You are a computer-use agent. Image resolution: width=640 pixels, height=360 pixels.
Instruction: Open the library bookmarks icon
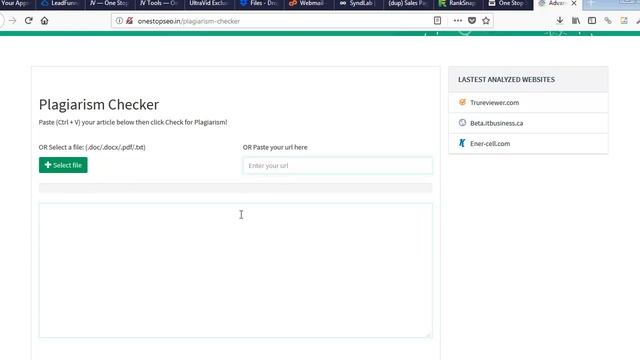(576, 20)
